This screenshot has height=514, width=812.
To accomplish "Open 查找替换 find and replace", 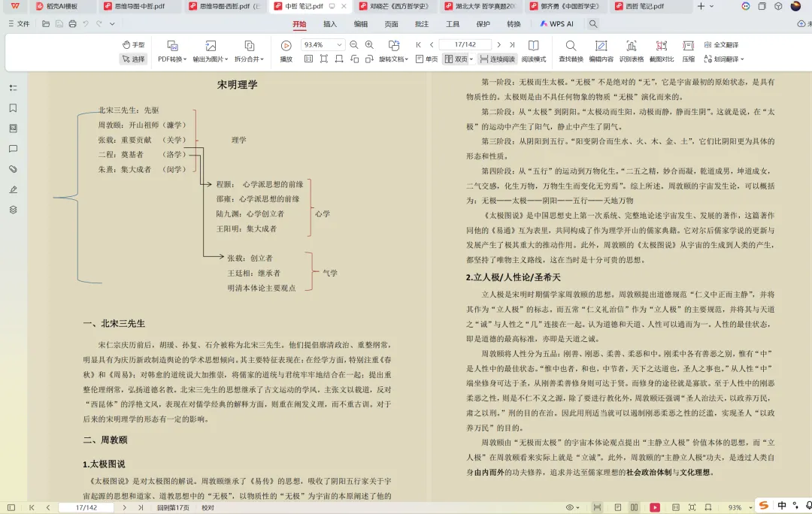I will tap(571, 52).
